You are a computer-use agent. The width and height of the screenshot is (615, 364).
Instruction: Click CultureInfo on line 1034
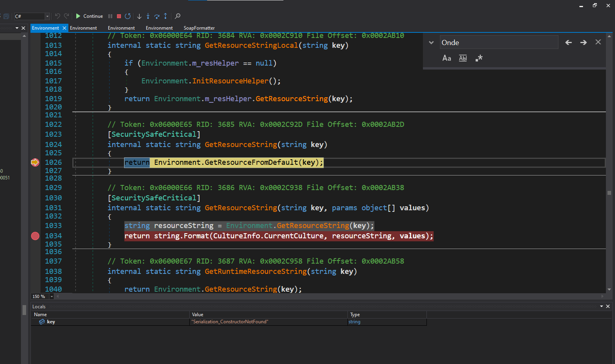[x=236, y=236]
